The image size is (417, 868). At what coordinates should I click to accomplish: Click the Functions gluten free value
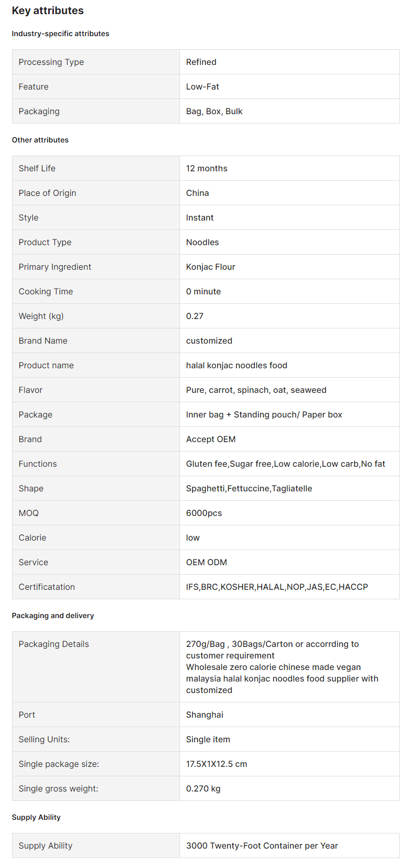[286, 464]
